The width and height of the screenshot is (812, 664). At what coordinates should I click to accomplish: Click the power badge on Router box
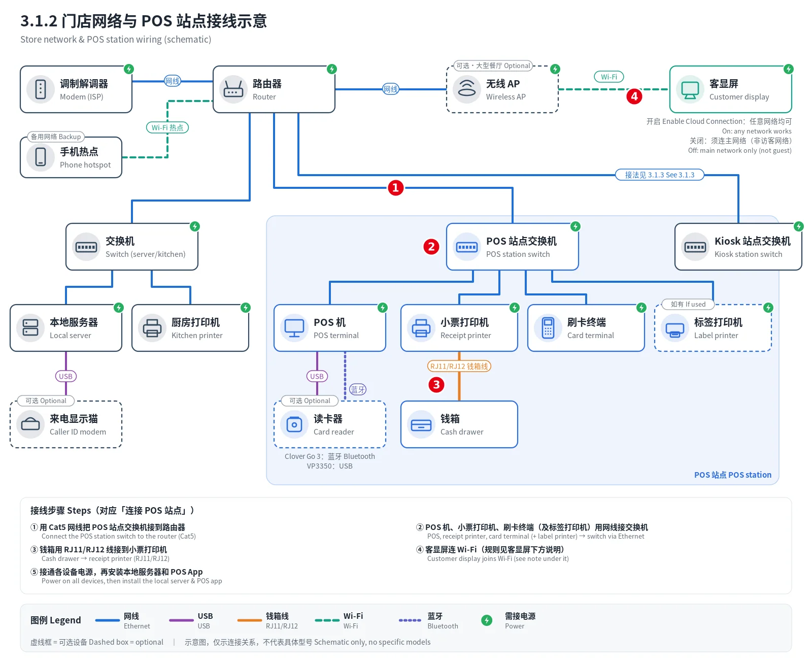click(332, 69)
